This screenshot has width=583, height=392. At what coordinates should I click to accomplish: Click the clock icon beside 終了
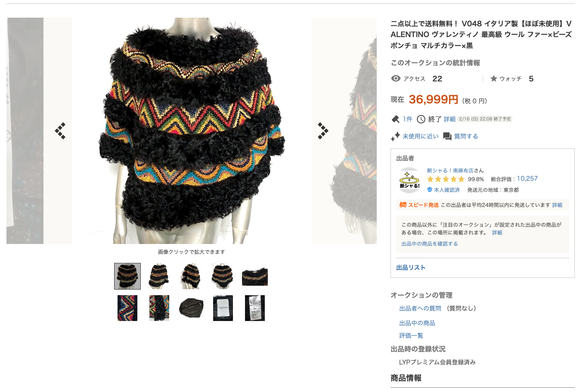(421, 119)
